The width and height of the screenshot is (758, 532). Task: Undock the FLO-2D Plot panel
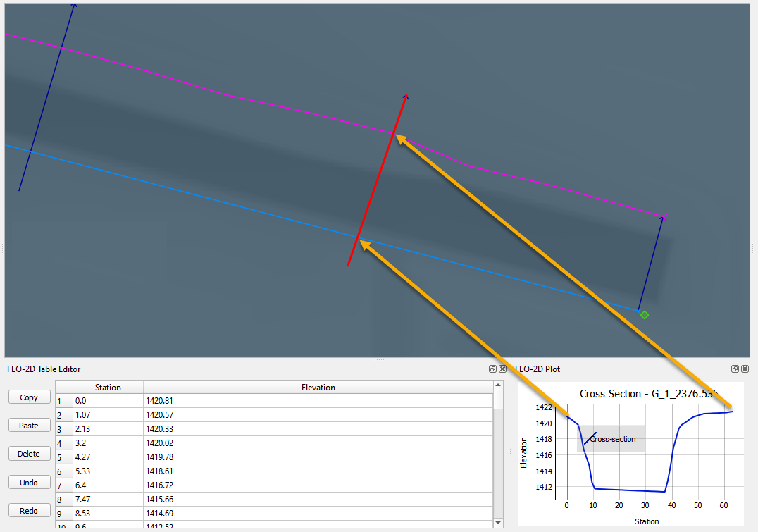tap(735, 369)
